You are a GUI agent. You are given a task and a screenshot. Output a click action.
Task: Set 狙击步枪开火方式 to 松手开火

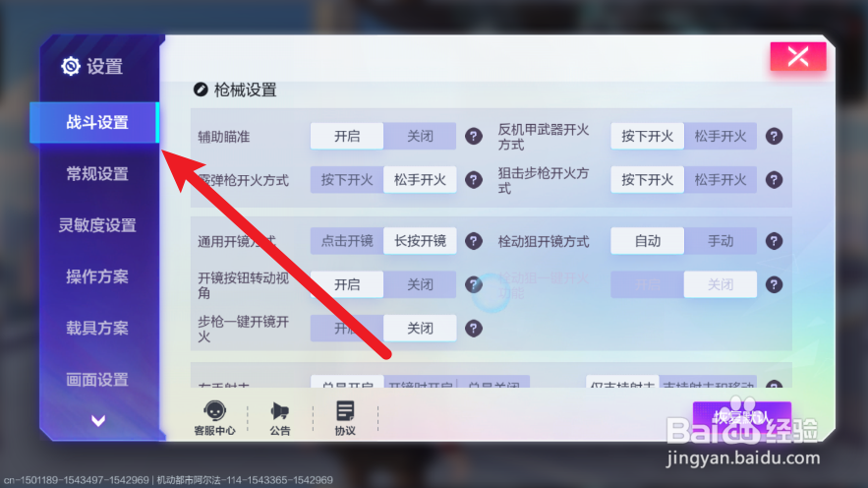(x=721, y=179)
